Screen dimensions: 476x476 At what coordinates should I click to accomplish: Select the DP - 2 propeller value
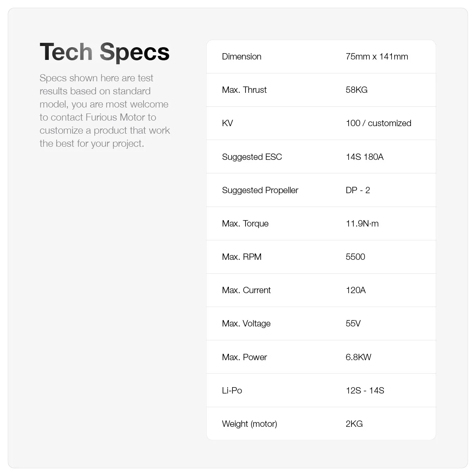click(x=357, y=190)
